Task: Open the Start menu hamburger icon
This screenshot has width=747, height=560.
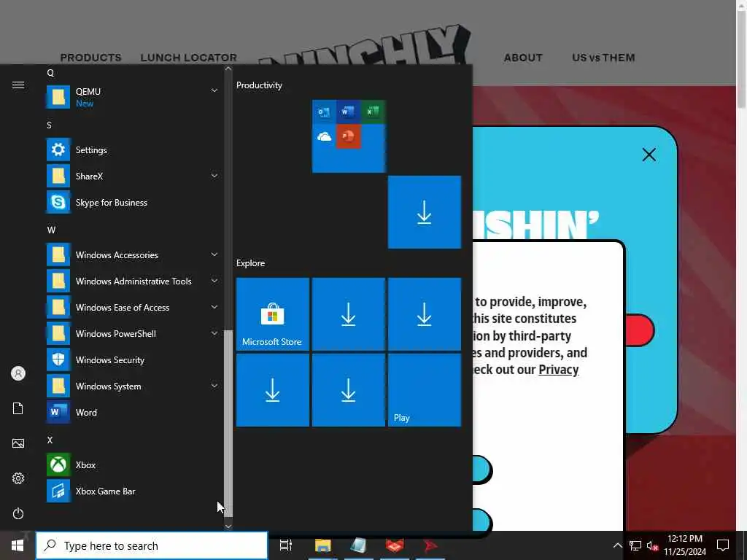Action: (x=18, y=85)
